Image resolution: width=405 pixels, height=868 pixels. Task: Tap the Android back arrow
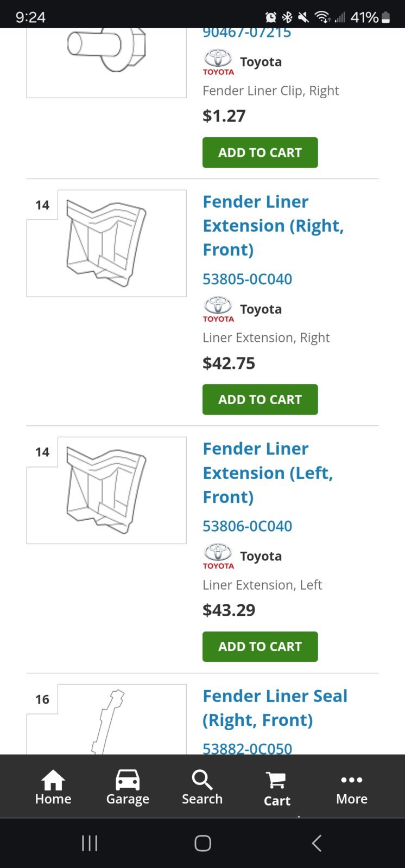point(317,843)
